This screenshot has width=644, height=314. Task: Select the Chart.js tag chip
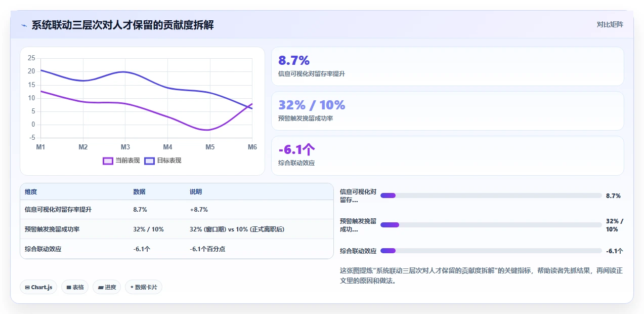point(39,287)
